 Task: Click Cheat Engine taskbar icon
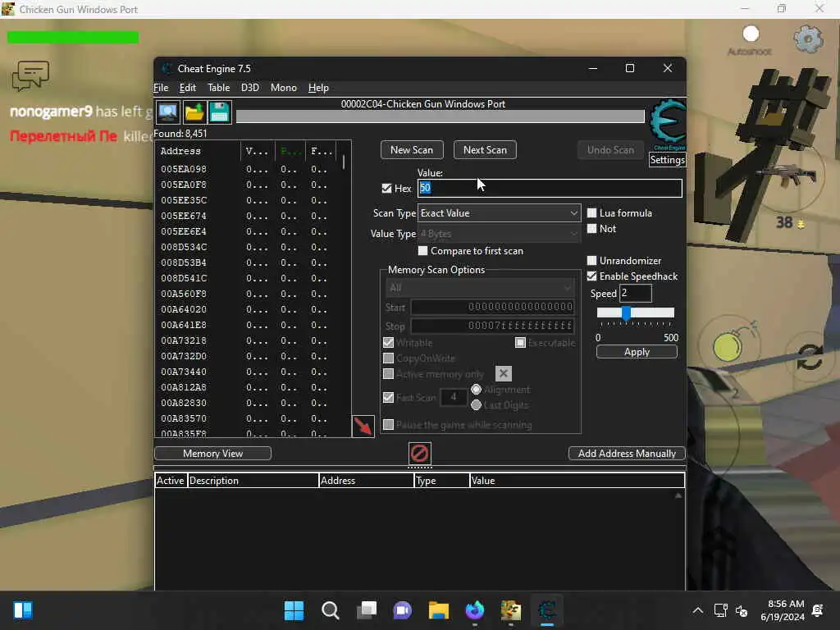click(x=547, y=610)
